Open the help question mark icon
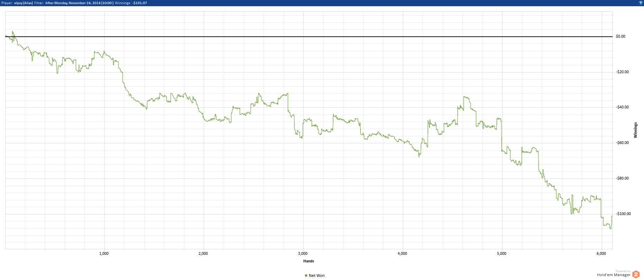The image size is (644, 280). coord(641,2)
